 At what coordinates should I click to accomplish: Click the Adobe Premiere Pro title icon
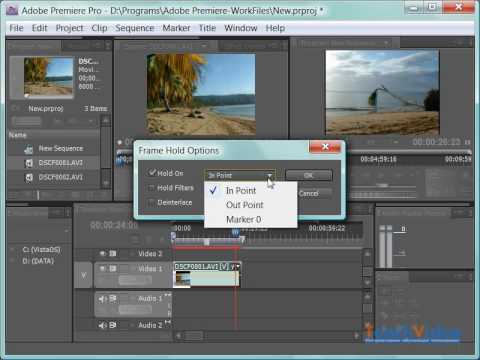point(12,11)
